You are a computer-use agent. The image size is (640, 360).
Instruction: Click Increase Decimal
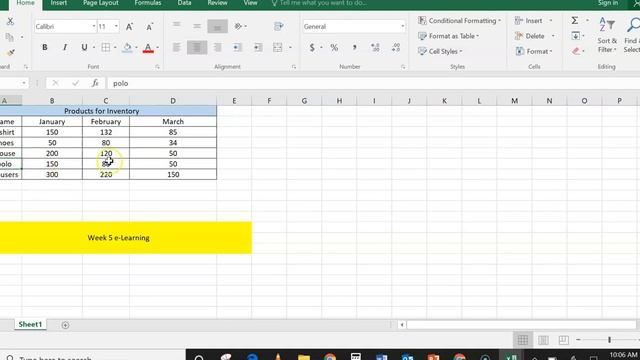(x=375, y=48)
